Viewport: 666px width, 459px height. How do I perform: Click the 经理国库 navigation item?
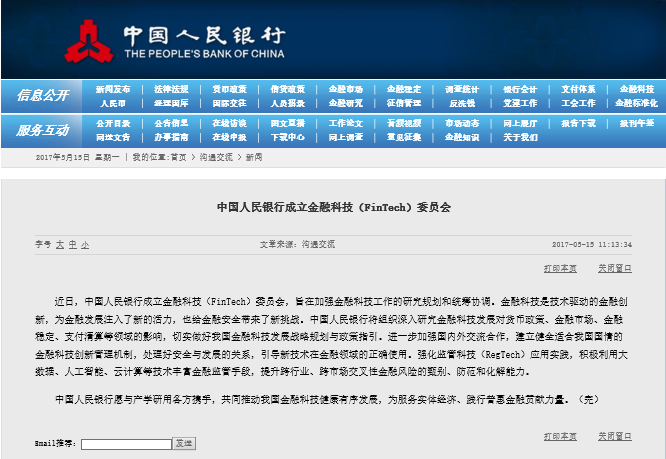[x=171, y=103]
